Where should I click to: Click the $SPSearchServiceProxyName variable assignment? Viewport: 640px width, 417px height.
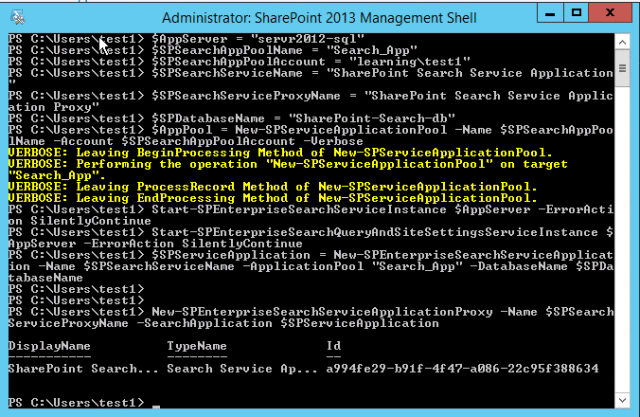(x=246, y=96)
